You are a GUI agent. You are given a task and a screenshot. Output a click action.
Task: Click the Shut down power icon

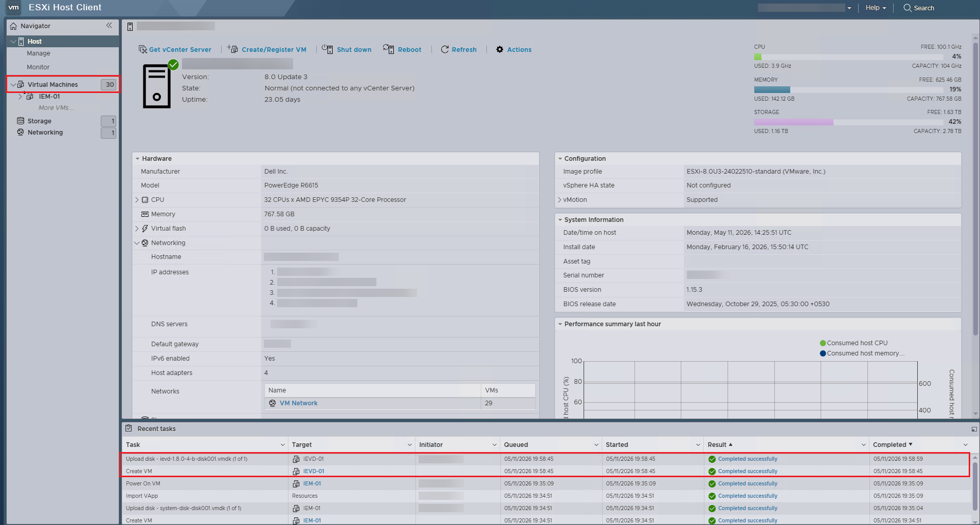pyautogui.click(x=327, y=49)
